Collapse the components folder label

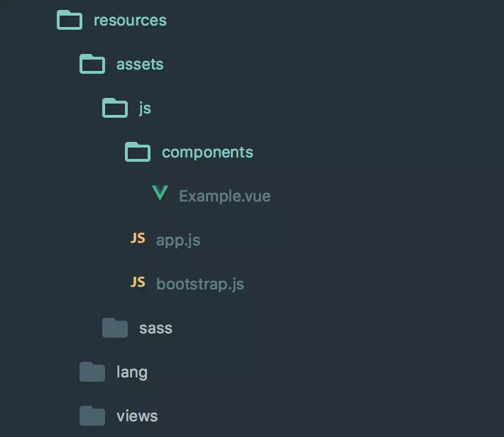pos(207,152)
